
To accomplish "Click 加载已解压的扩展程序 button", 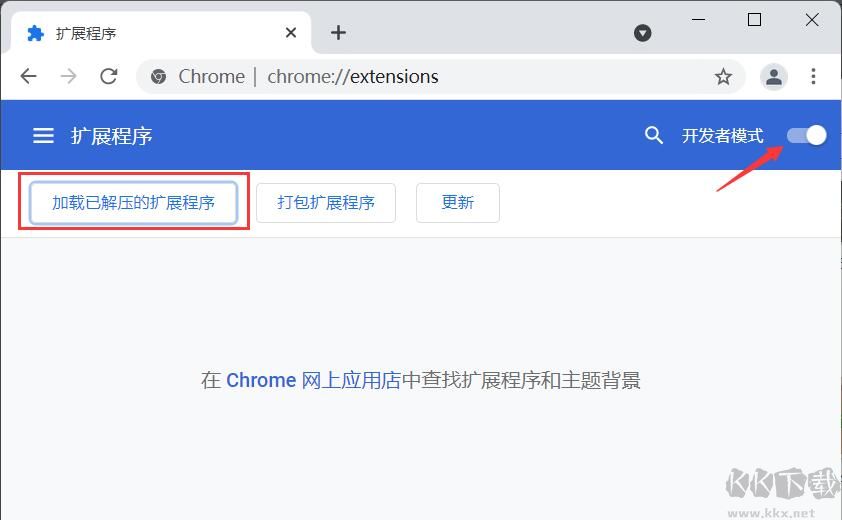I will click(x=134, y=203).
